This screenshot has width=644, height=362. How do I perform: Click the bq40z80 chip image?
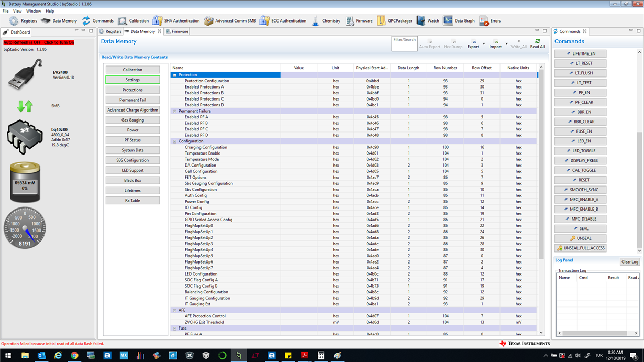pos(25,137)
